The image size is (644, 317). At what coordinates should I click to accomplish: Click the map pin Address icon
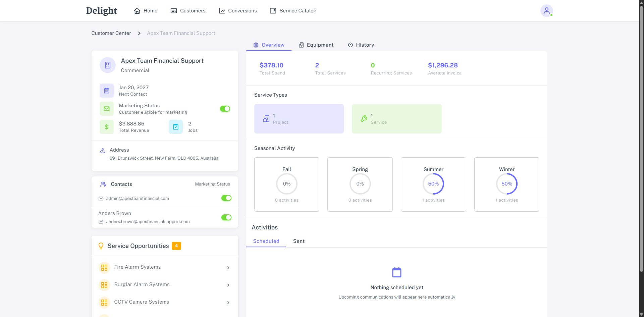tap(103, 151)
